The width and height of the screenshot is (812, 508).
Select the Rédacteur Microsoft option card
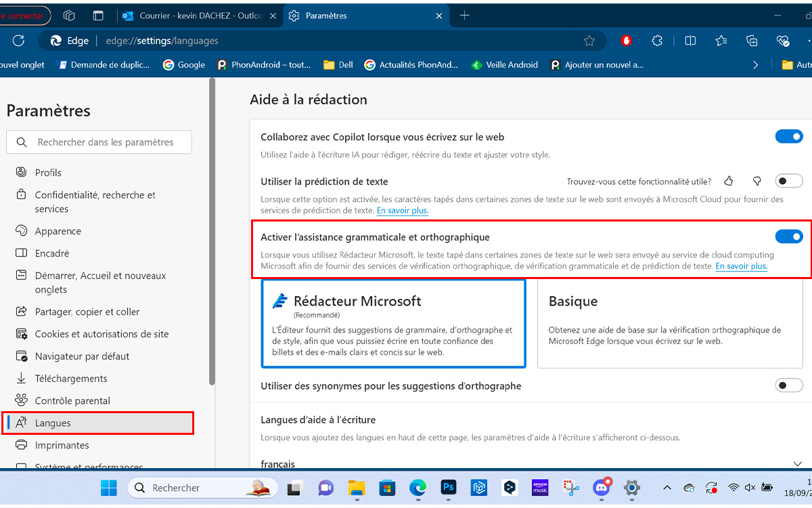pos(393,324)
